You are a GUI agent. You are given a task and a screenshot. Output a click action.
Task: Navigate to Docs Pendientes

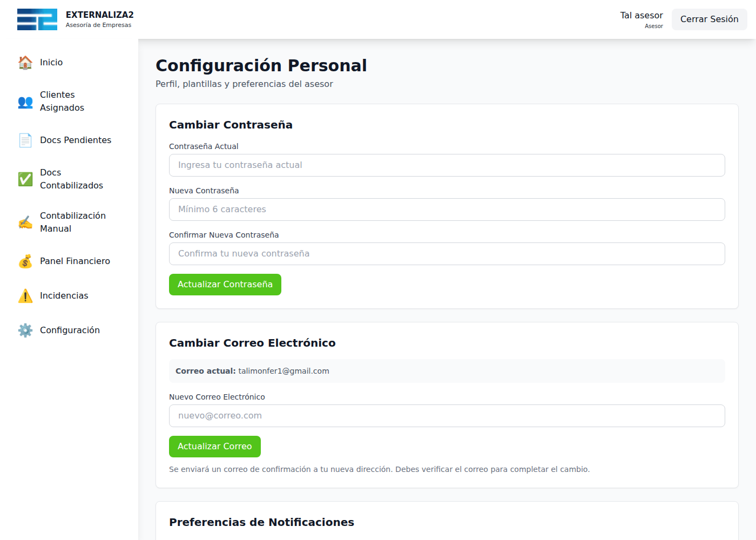coord(76,140)
